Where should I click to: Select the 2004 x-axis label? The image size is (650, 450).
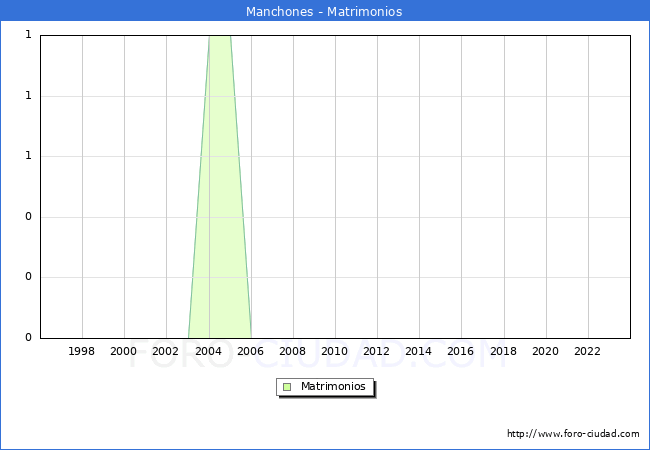[208, 351]
